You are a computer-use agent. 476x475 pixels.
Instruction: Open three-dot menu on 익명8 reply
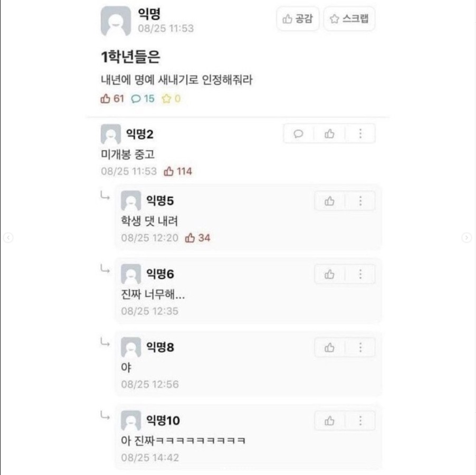pos(360,347)
